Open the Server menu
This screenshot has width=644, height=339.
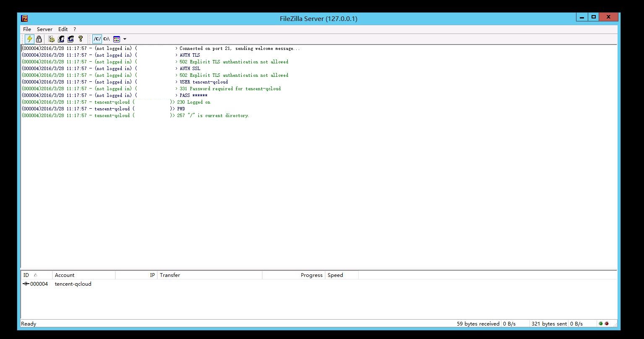tap(44, 29)
